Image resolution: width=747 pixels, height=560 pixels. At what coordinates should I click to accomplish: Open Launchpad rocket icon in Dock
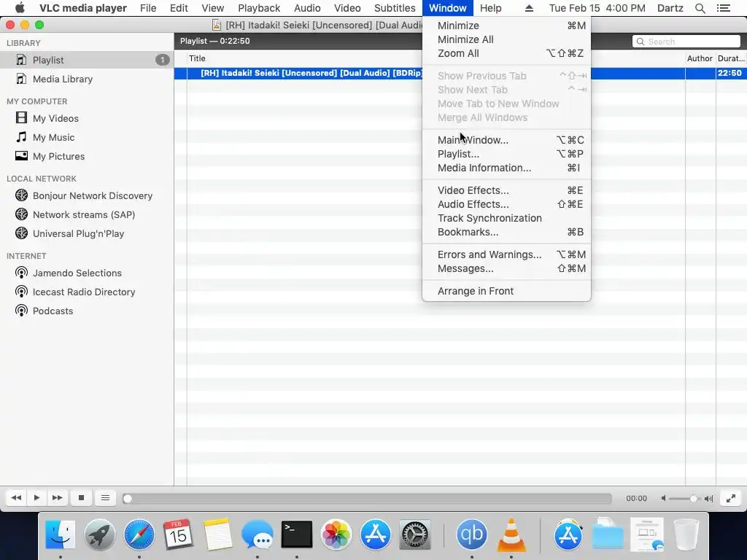pyautogui.click(x=99, y=534)
